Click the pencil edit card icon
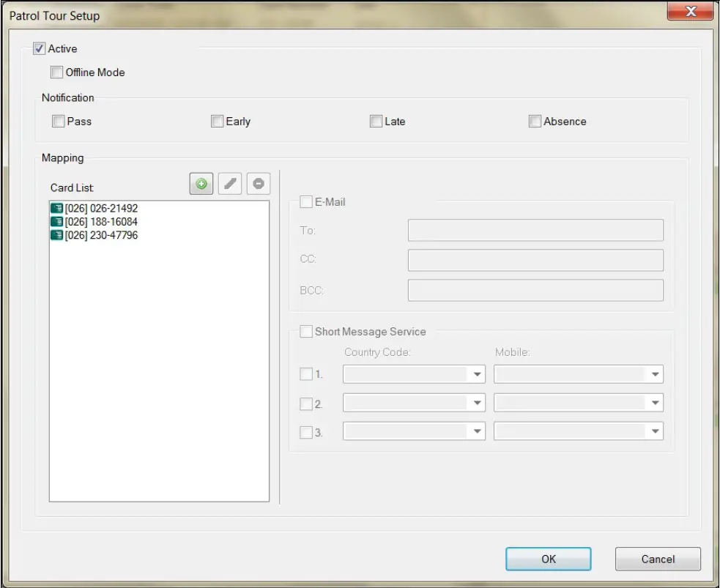The height and width of the screenshot is (588, 720). point(230,184)
